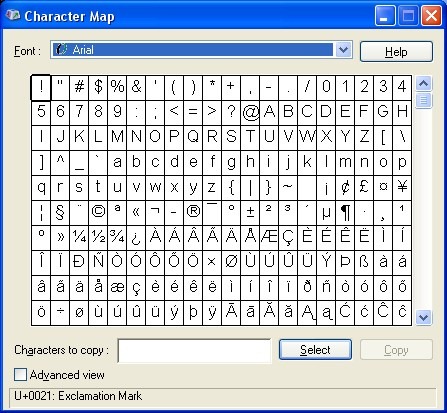Viewport: 447px width, 413px height.
Task: Select the lowercase ð (eth) character
Action: pyautogui.click(x=307, y=287)
